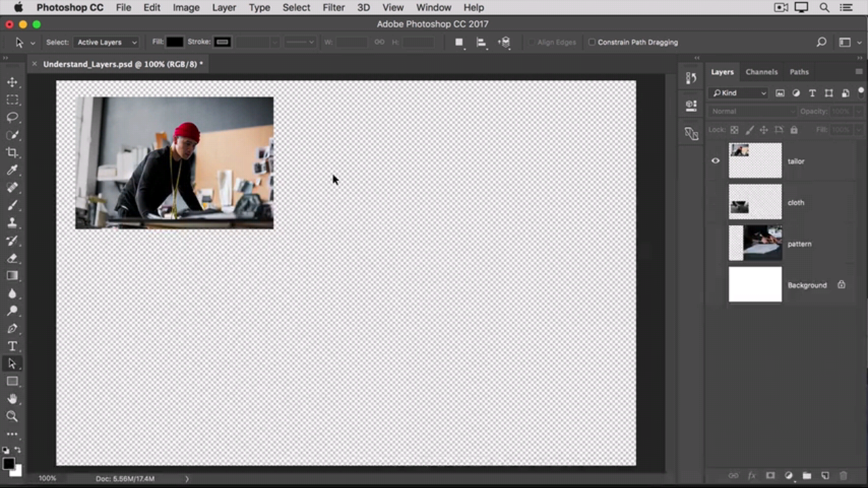Select the Move tool
This screenshot has height=488, width=868.
click(x=12, y=82)
